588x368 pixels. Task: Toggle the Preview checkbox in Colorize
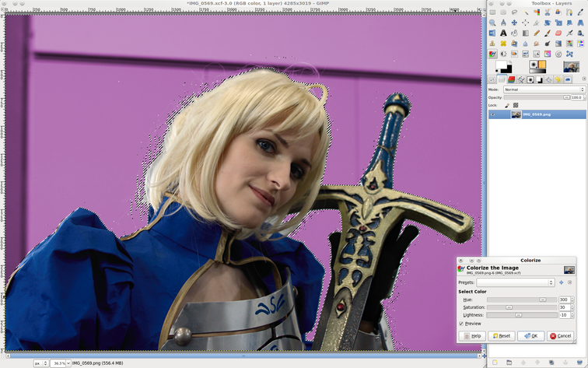(461, 324)
